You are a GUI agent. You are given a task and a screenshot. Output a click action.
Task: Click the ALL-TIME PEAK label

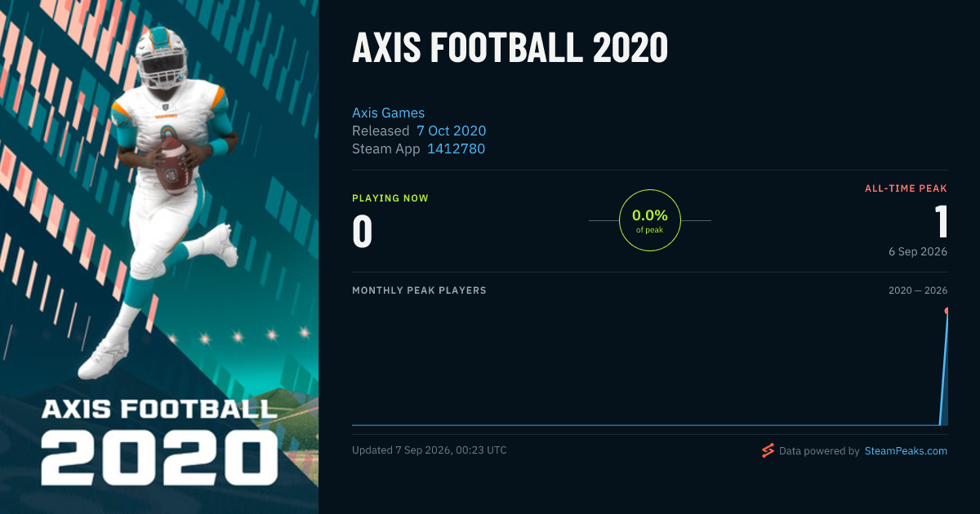tap(906, 188)
